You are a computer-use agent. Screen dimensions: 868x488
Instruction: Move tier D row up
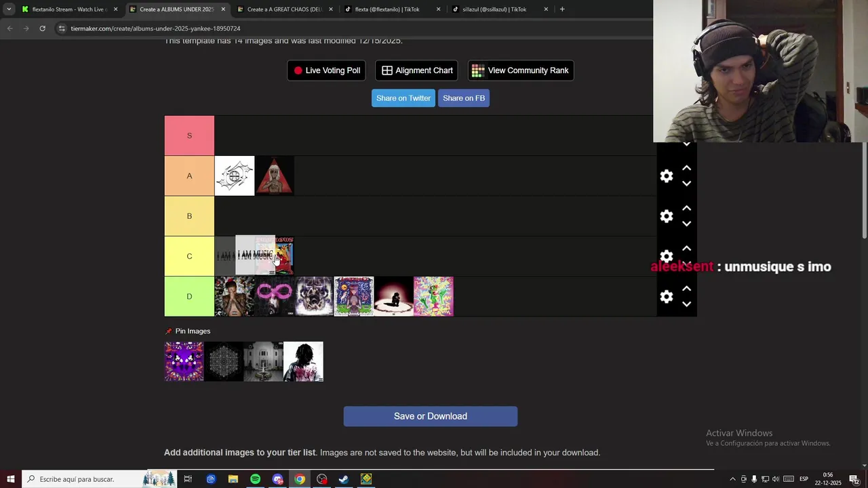[686, 288]
